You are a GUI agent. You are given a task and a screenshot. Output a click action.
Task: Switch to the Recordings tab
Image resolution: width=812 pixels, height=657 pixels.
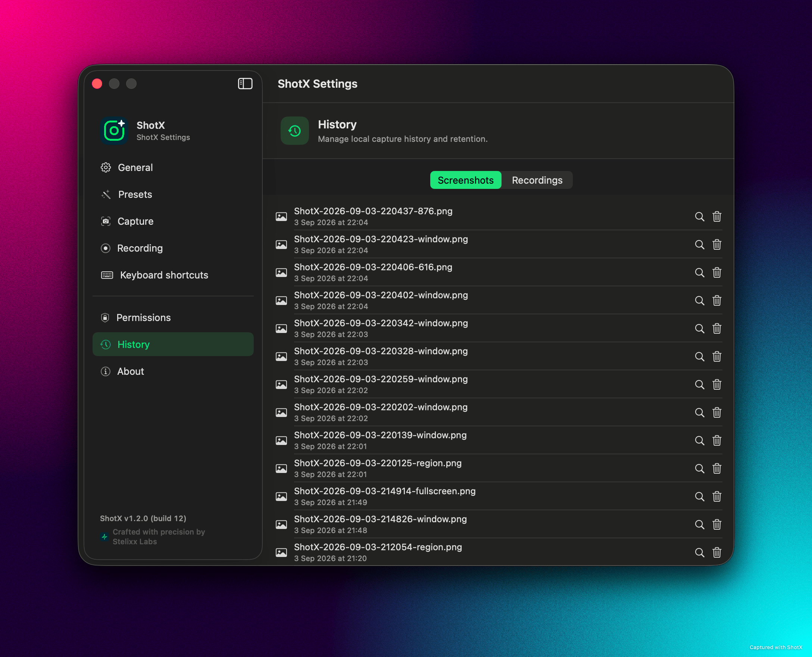point(537,180)
